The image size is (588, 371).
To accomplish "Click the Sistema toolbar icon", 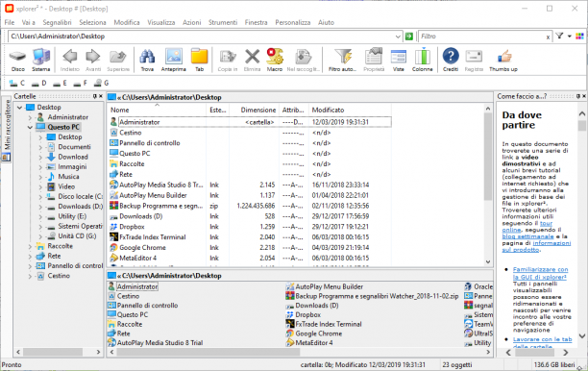I will (x=41, y=60).
